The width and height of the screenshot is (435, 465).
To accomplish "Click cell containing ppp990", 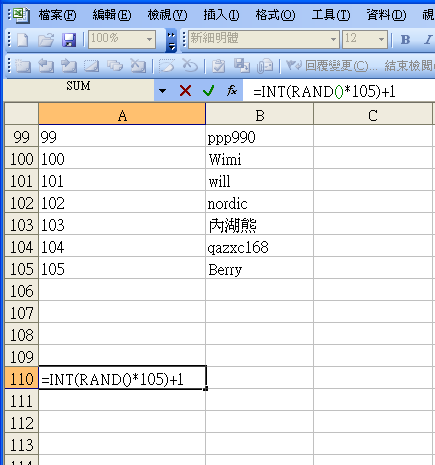I will [x=260, y=136].
